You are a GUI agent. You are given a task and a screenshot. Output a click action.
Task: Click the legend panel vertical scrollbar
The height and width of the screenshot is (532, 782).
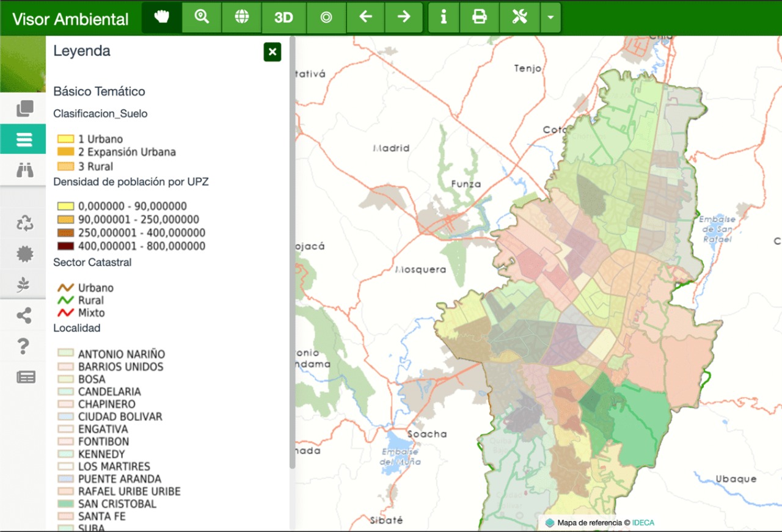[x=292, y=244]
